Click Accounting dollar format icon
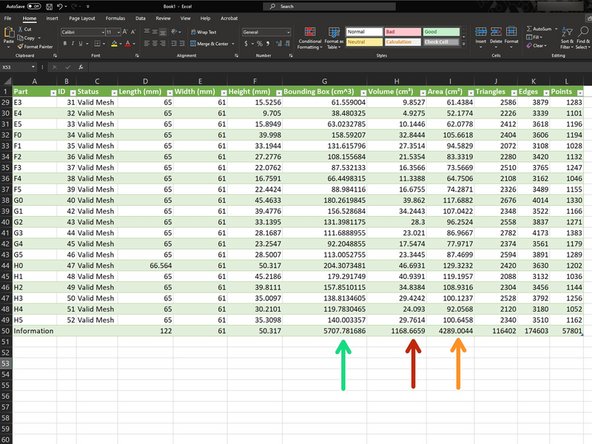The height and width of the screenshot is (444, 592). point(246,44)
